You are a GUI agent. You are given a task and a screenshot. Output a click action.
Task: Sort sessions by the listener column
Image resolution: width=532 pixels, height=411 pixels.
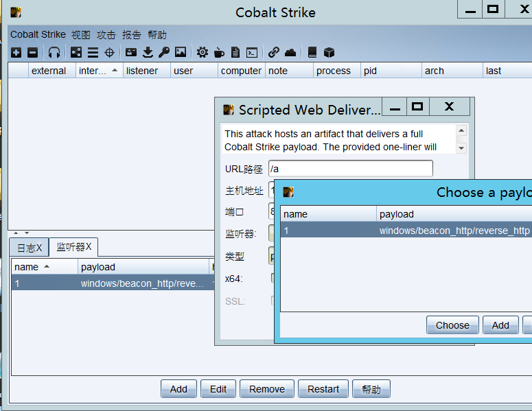click(x=147, y=71)
